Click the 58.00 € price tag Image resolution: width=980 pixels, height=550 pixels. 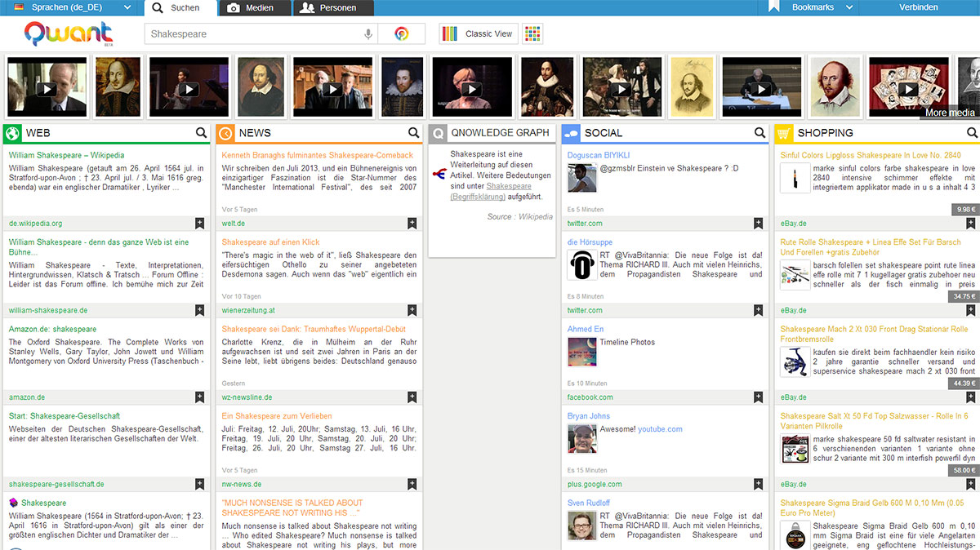coord(963,471)
